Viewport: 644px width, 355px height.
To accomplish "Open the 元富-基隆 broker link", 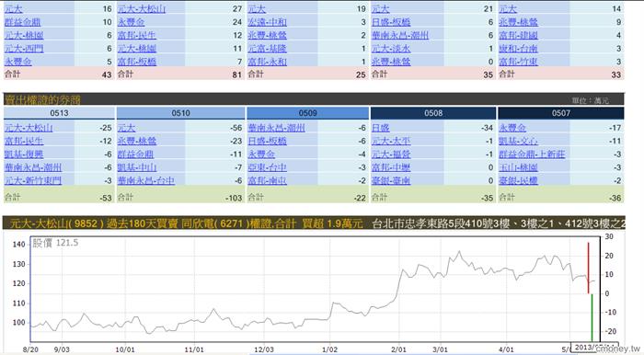I will (268, 49).
